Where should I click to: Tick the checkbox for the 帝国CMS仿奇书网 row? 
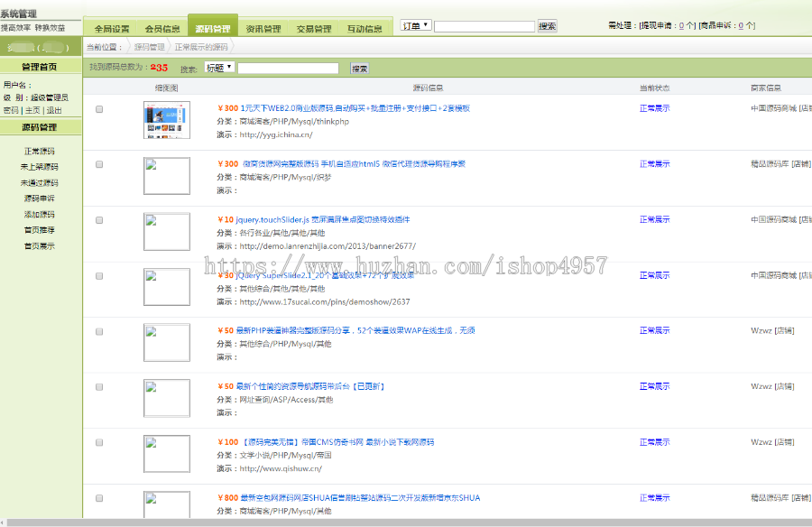point(99,442)
